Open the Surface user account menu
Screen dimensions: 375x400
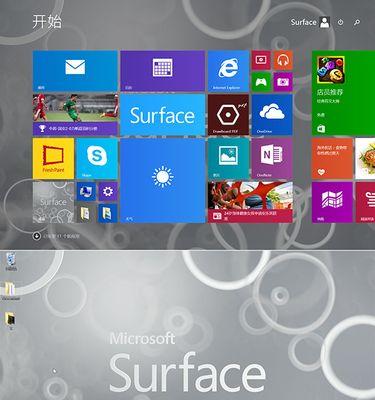tap(310, 22)
